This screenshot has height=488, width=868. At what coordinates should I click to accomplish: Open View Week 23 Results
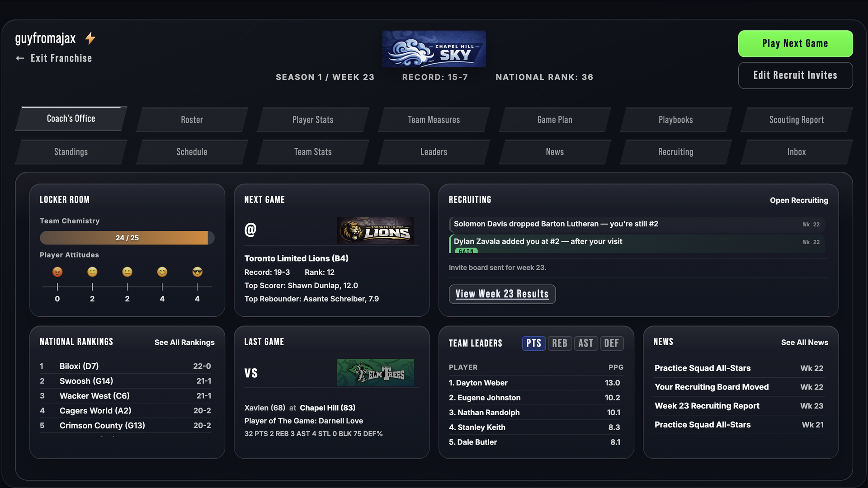502,294
